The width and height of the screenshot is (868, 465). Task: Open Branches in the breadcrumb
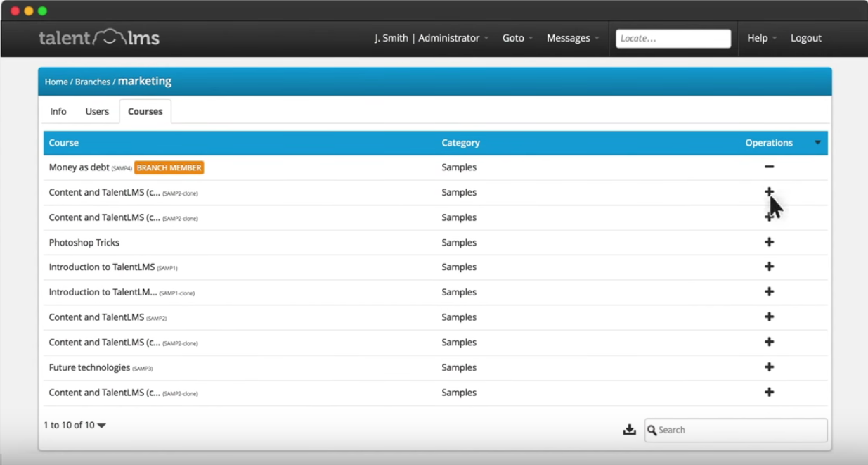(x=93, y=82)
